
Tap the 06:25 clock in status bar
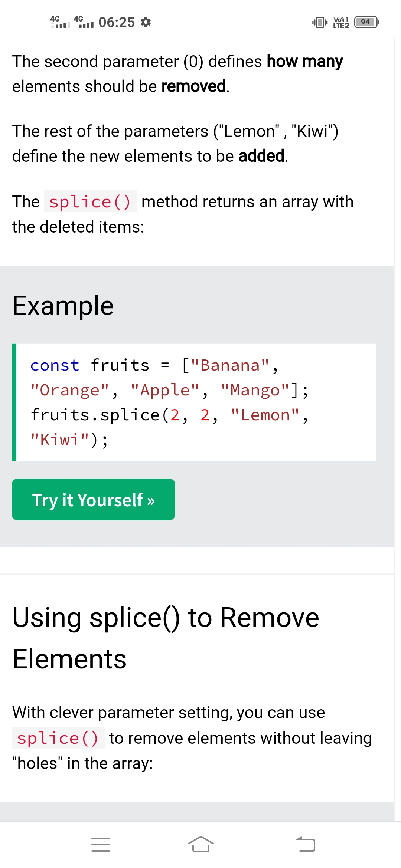(x=117, y=22)
